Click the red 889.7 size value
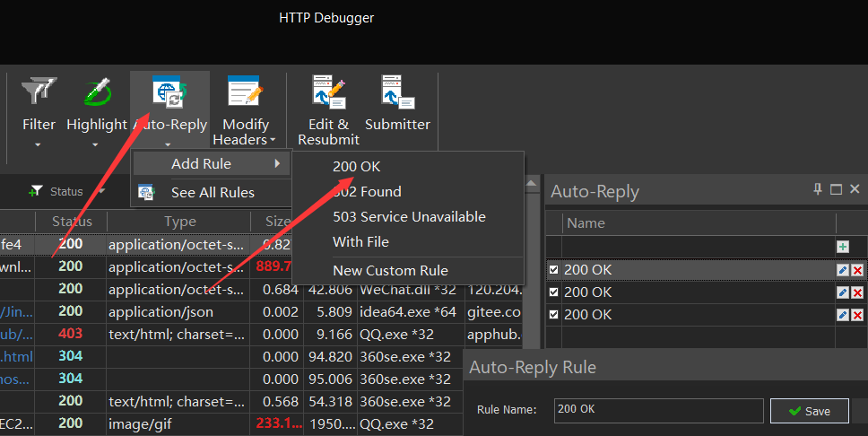 pos(273,266)
